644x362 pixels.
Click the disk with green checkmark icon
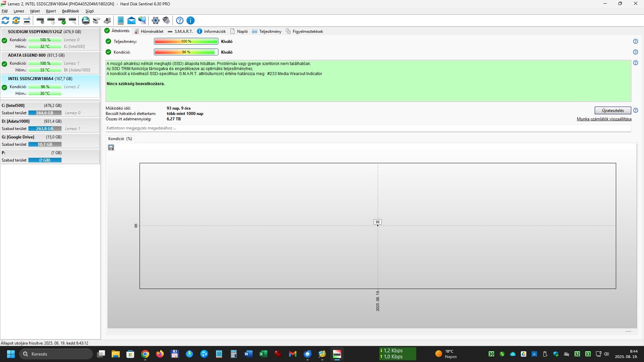(62, 20)
